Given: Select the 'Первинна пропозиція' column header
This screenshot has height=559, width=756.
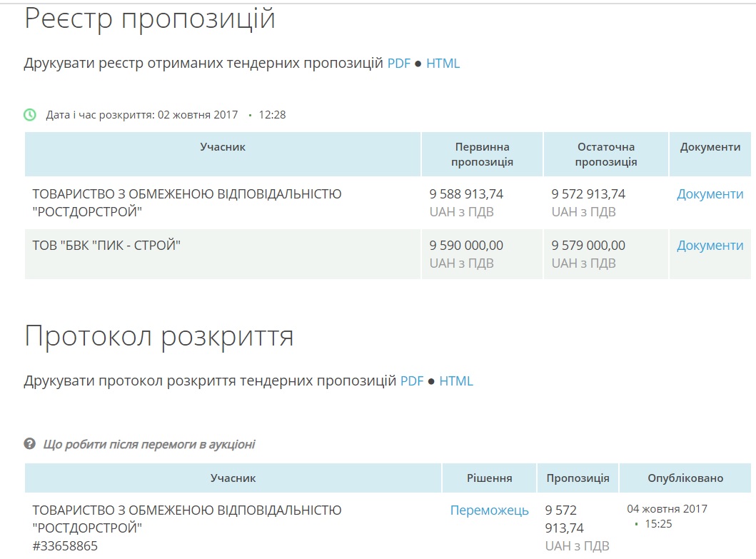Looking at the screenshot, I should (x=482, y=154).
